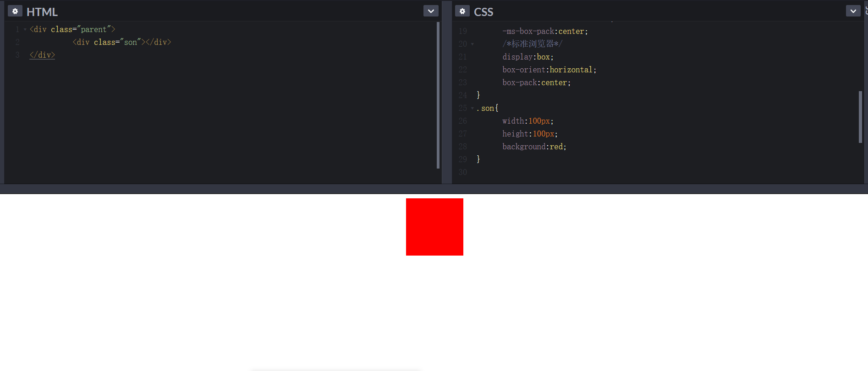Click line number 30 in CSS gutter
This screenshot has height=371, width=868.
463,172
